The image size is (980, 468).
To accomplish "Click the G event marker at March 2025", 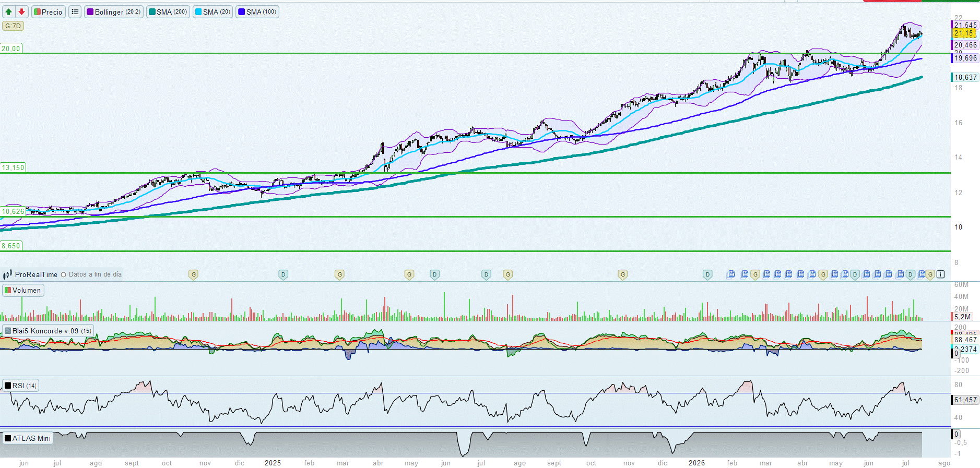I will [340, 274].
